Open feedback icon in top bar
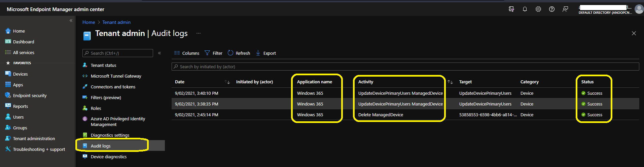Image resolution: width=644 pixels, height=167 pixels. [x=565, y=9]
